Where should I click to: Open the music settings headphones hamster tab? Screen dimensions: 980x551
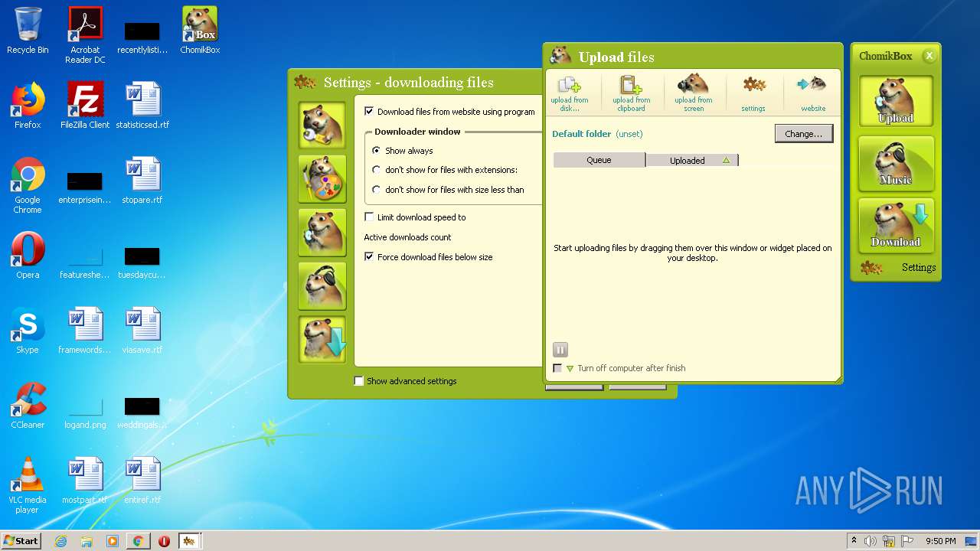tap(322, 285)
